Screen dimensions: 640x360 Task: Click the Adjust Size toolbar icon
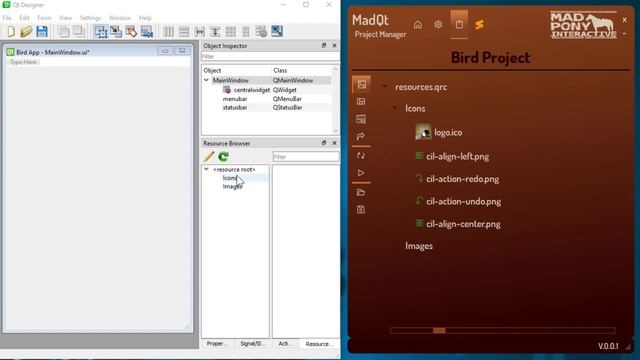[277, 31]
